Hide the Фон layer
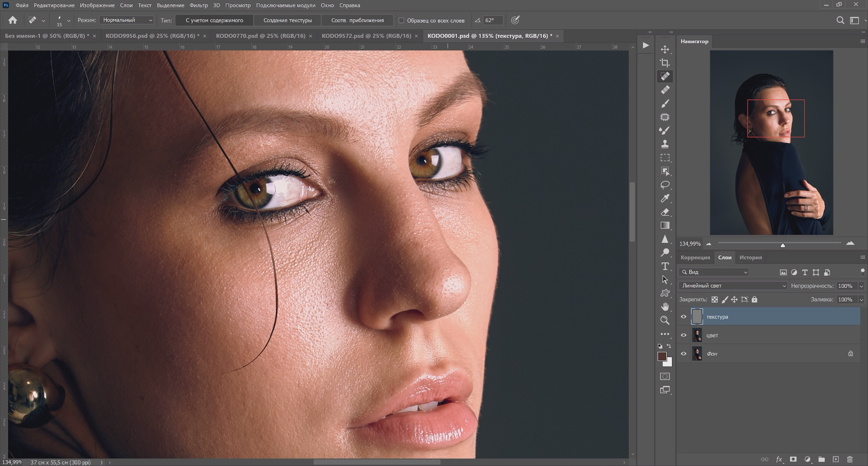Viewport: 868px width, 466px height. 684,353
